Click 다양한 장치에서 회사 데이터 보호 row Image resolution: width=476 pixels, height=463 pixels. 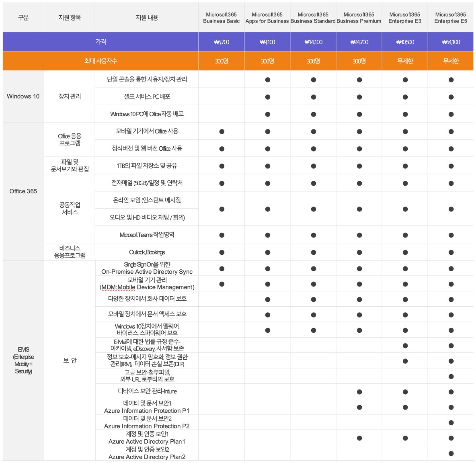pyautogui.click(x=147, y=299)
